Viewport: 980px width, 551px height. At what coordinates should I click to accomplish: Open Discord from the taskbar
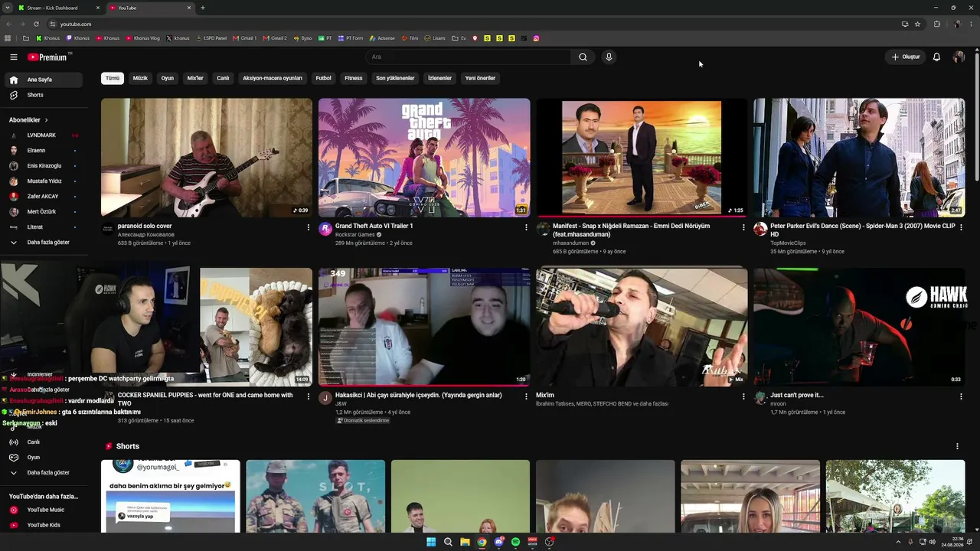point(498,542)
